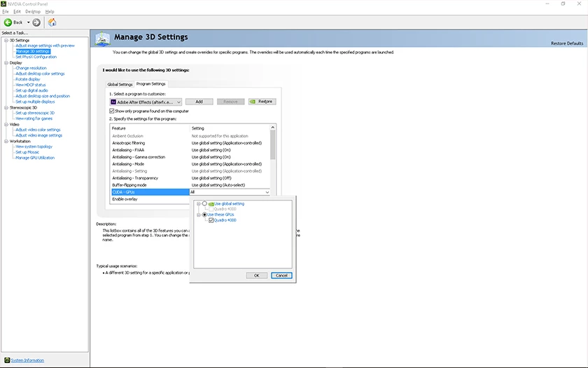Select Antialiasing - Gamma correction row
588x368 pixels.
point(190,157)
